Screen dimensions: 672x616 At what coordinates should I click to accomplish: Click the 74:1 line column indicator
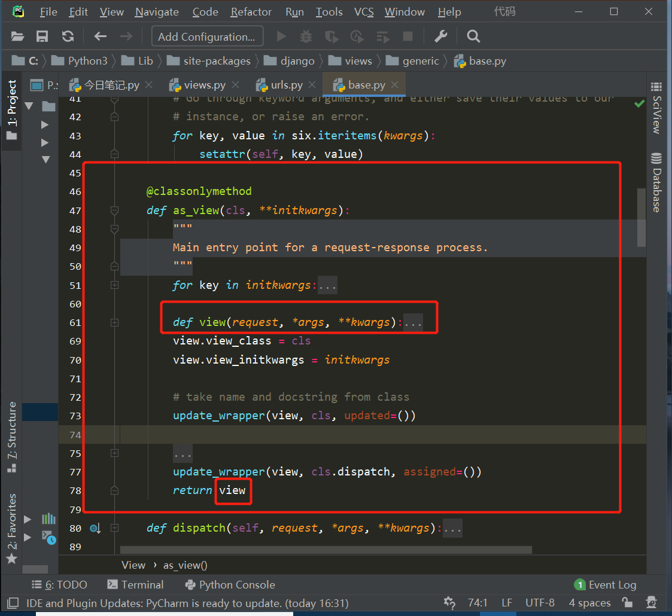(x=478, y=603)
